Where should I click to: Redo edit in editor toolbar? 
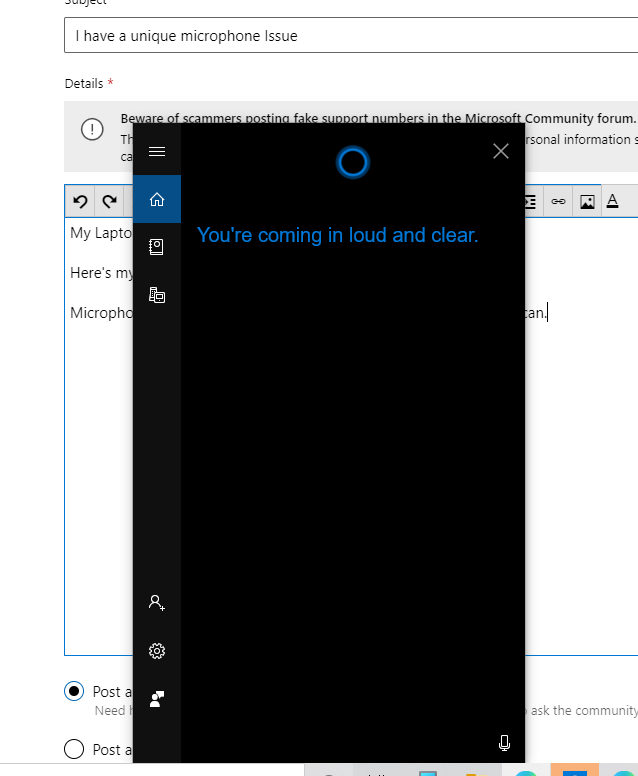[109, 201]
